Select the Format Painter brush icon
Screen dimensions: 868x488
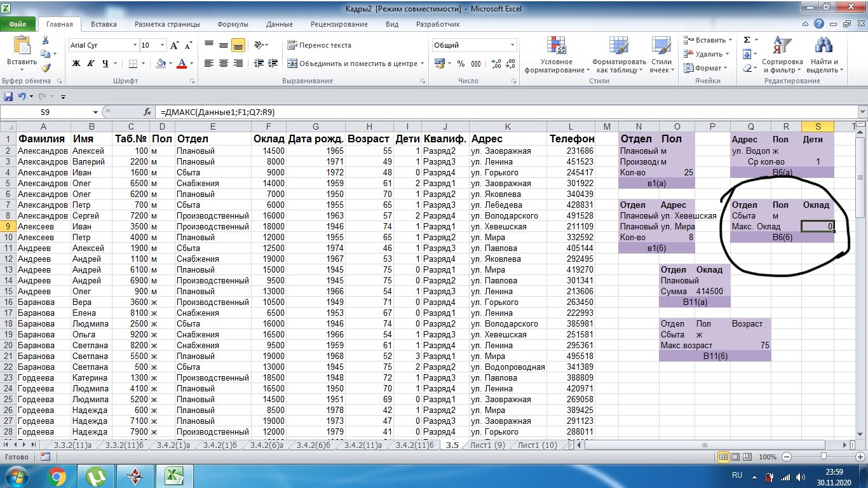click(45, 68)
